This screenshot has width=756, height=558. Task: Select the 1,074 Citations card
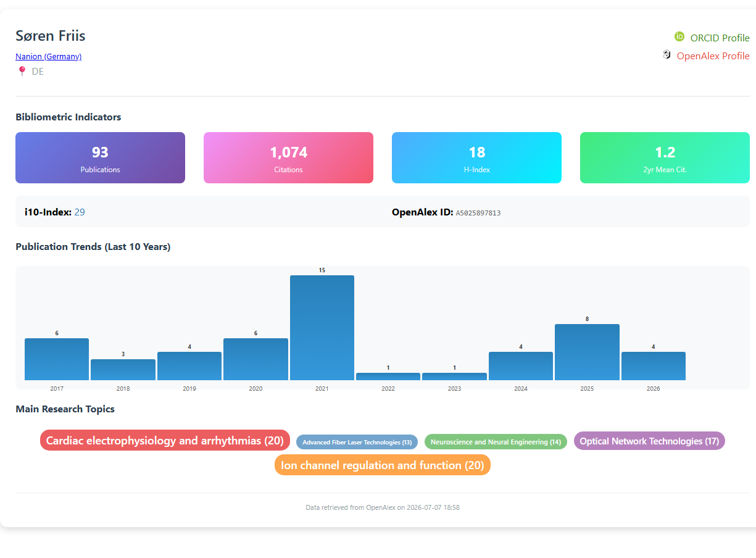[288, 158]
